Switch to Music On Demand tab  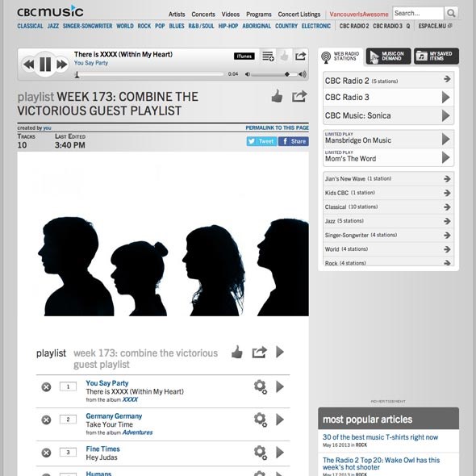(388, 56)
